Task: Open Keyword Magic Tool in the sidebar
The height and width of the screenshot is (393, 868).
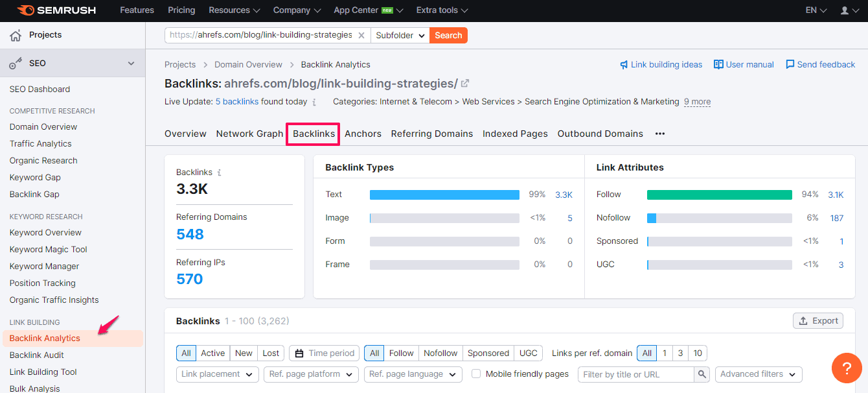Action: coord(49,250)
